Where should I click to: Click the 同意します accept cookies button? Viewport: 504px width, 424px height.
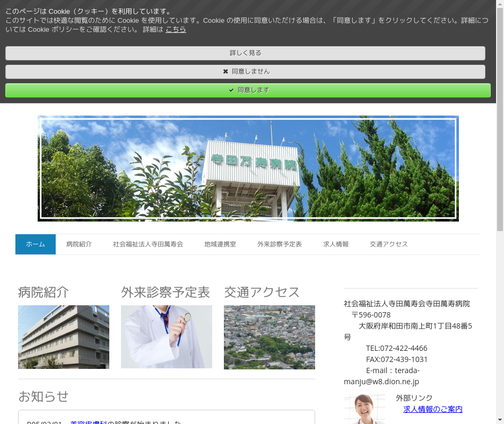click(248, 90)
